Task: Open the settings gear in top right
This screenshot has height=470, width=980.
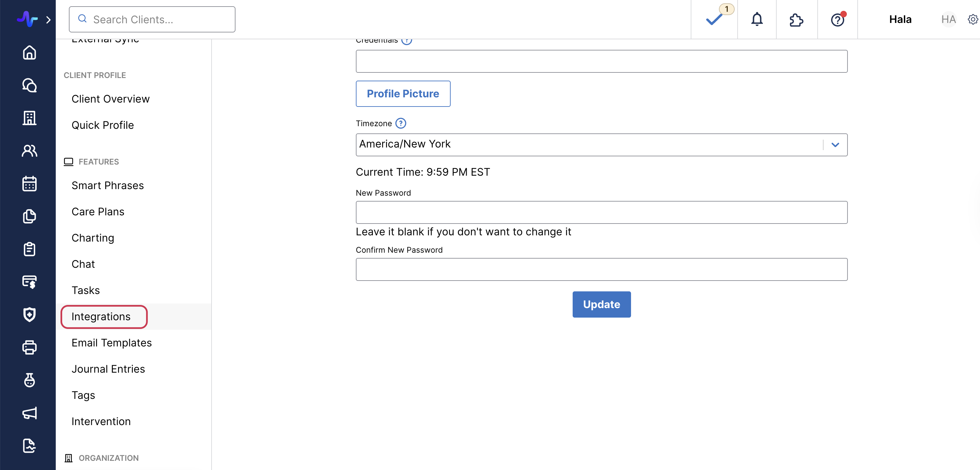Action: (973, 19)
